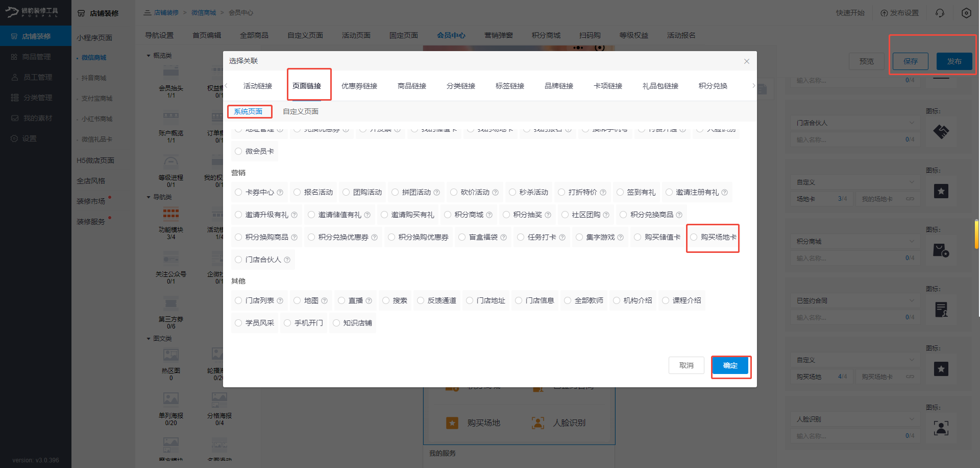The image size is (980, 468).
Task: Choose the 卡券中心 radio option
Action: 238,192
